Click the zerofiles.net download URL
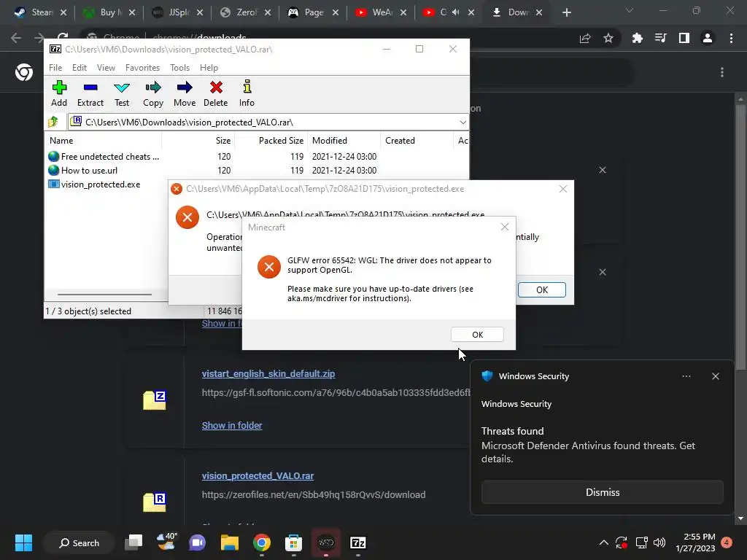This screenshot has height=560, width=747. click(314, 495)
